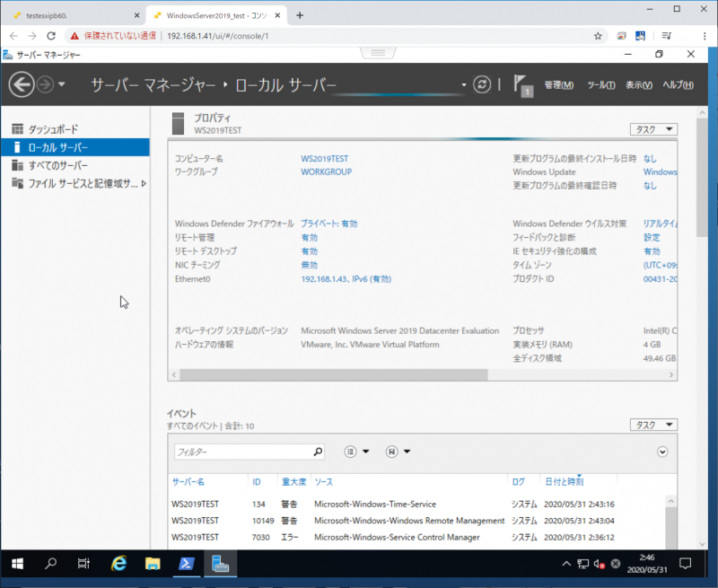The width and height of the screenshot is (718, 588).
Task: Click the リモート デスクトップ 有効 link
Action: tap(309, 251)
